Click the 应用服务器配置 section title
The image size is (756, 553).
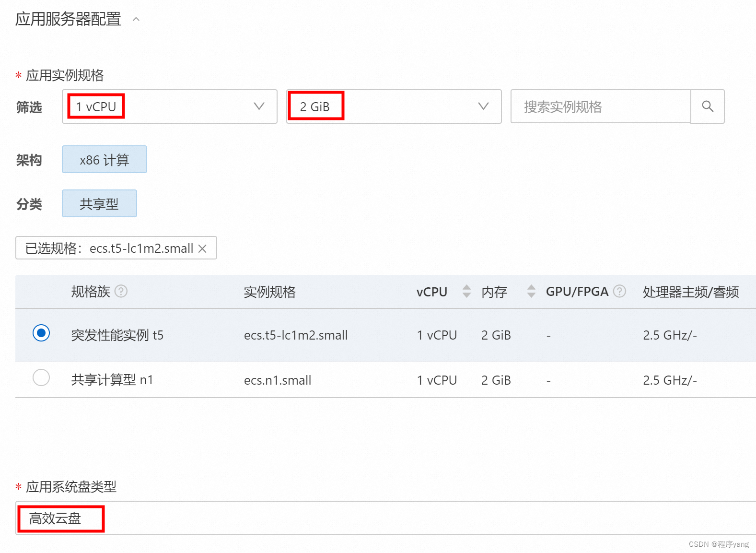[x=68, y=19]
